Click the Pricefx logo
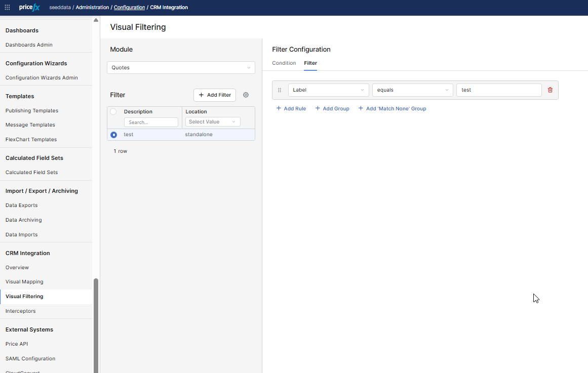This screenshot has width=588, height=373. [29, 8]
